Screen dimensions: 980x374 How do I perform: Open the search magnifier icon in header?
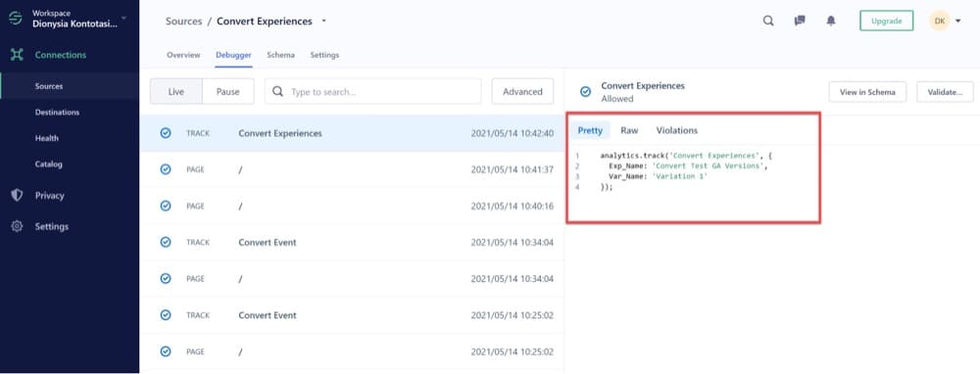point(768,21)
